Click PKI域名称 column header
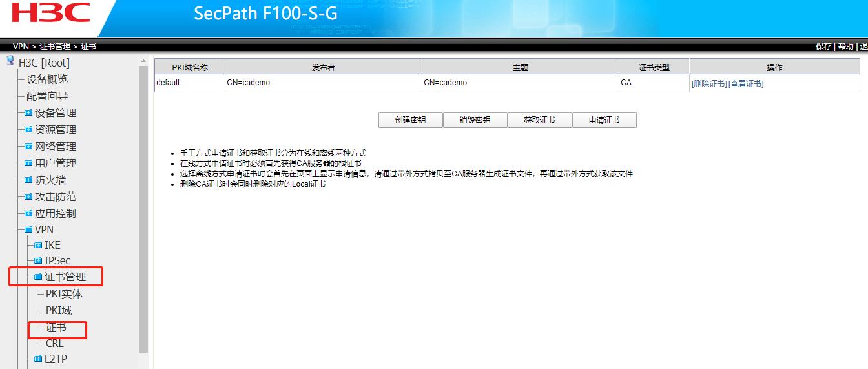This screenshot has height=369, width=868. tap(190, 67)
